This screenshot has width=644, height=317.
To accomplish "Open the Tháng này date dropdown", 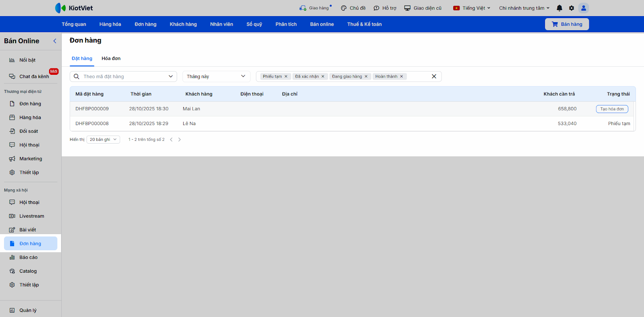I will 217,76.
